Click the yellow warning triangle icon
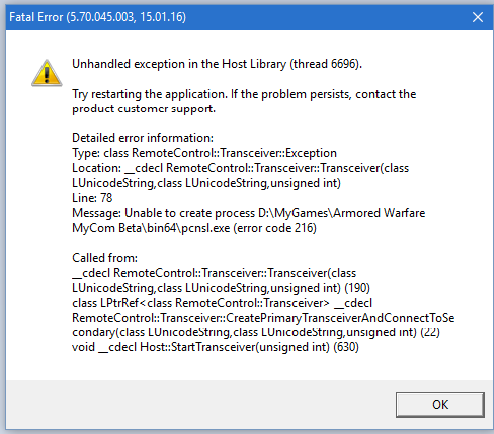 (x=47, y=73)
